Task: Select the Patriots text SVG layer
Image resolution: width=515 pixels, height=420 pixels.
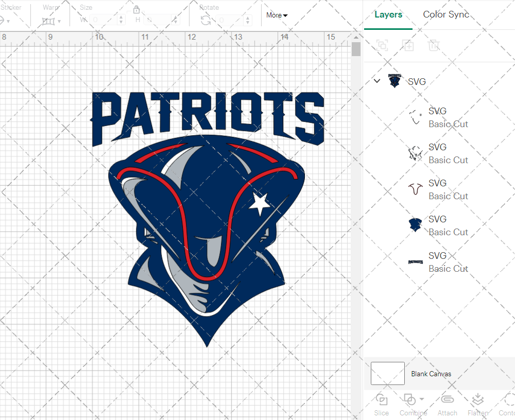Action: 438,262
